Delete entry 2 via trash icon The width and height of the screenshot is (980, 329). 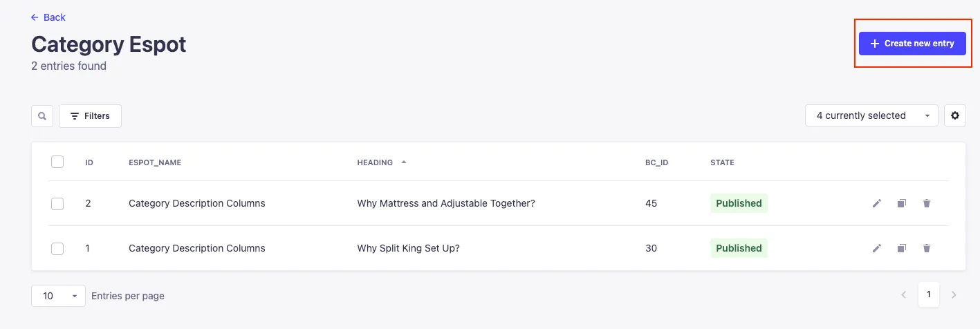pos(927,203)
